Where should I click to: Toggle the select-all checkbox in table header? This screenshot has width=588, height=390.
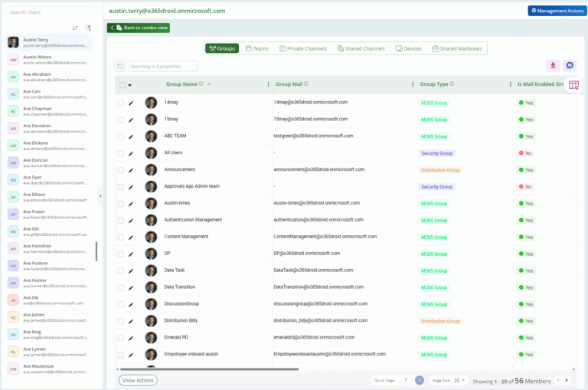[122, 85]
